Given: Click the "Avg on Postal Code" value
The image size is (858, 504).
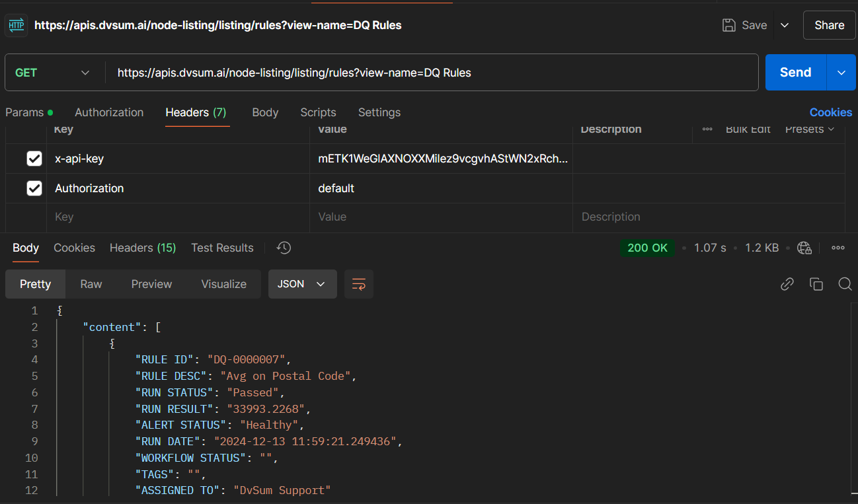Looking at the screenshot, I should [286, 376].
